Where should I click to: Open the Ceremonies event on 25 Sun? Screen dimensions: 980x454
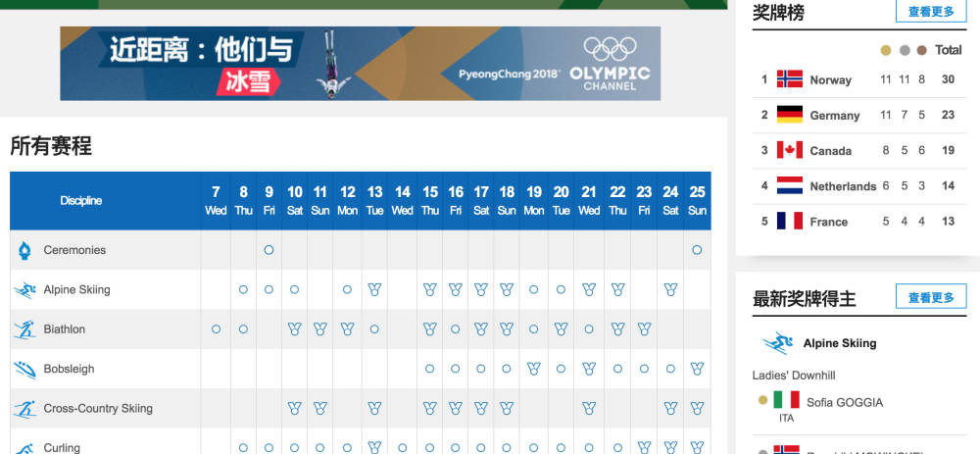(697, 250)
